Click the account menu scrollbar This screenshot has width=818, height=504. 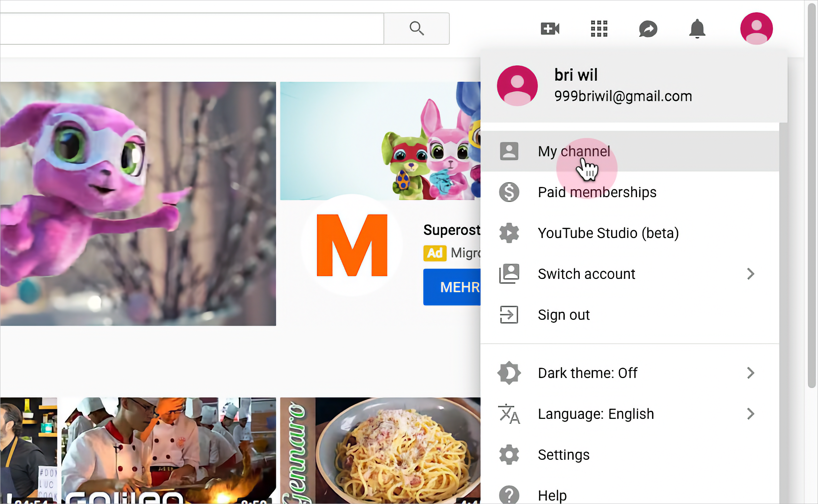(x=783, y=313)
